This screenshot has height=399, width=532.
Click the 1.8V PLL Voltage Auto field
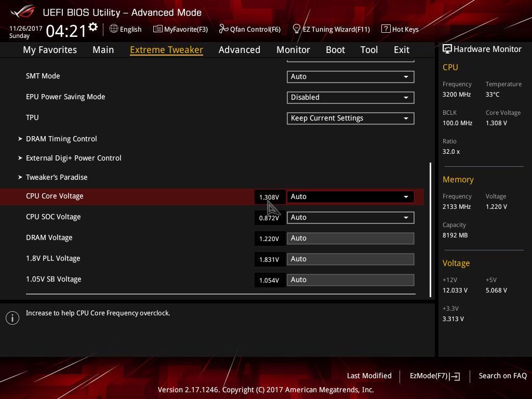tap(351, 259)
